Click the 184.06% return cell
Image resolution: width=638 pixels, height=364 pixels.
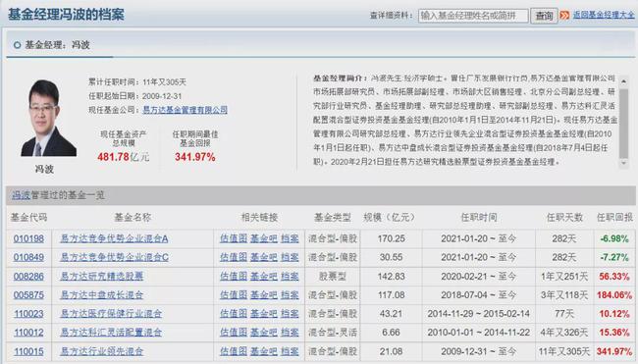[x=614, y=295]
